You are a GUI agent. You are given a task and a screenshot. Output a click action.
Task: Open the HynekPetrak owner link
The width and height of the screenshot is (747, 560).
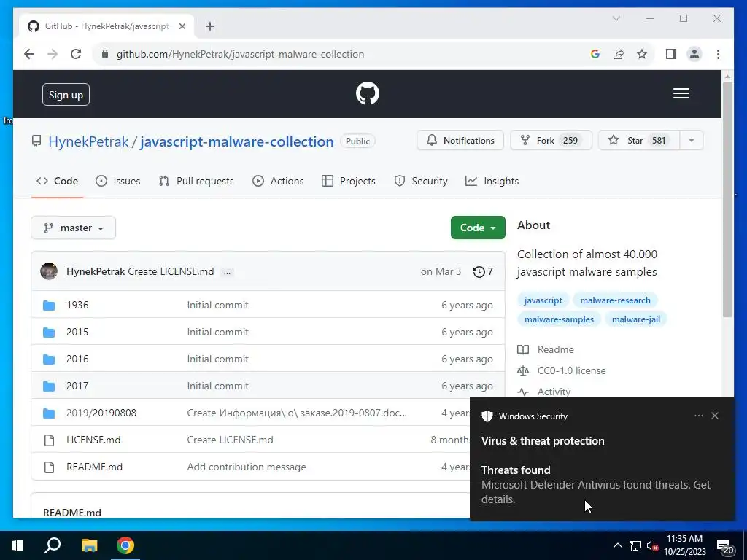tap(88, 141)
